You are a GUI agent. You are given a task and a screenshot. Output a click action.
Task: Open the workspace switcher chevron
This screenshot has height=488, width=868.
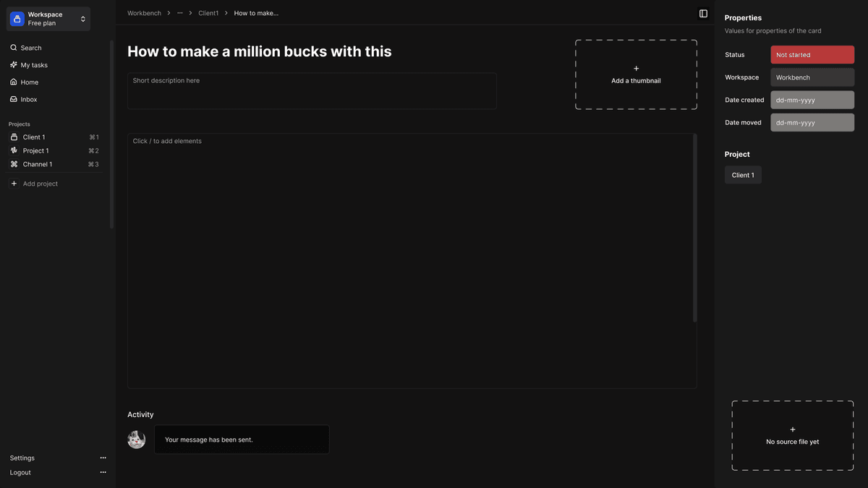click(x=83, y=19)
